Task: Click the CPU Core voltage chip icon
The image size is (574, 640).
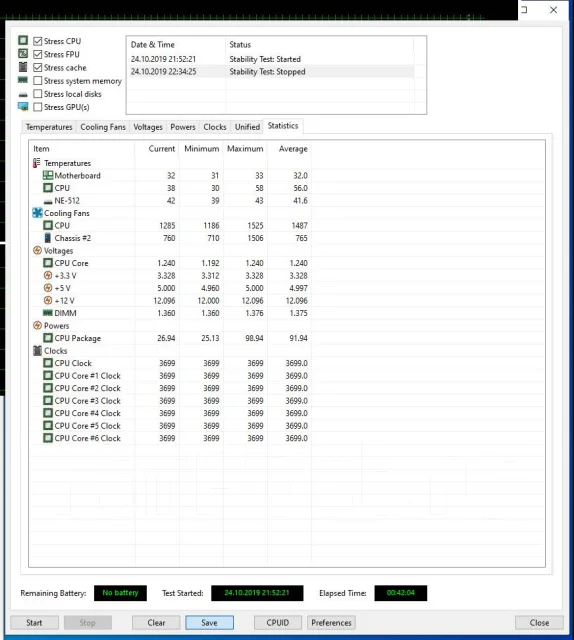Action: coord(48,263)
